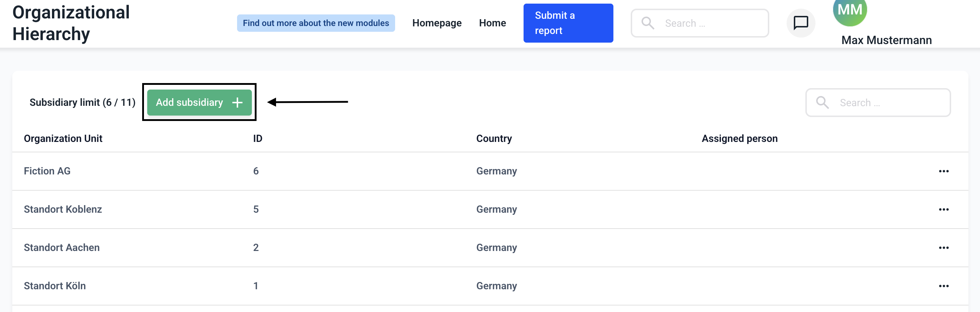Click the MM user avatar
Viewport: 980px width, 312px height.
849,12
